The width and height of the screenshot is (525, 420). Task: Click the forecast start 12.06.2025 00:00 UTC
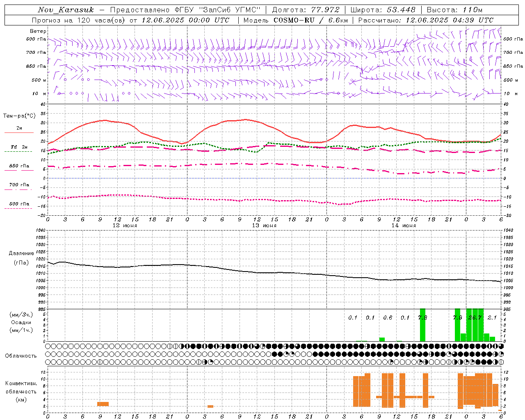(185, 20)
